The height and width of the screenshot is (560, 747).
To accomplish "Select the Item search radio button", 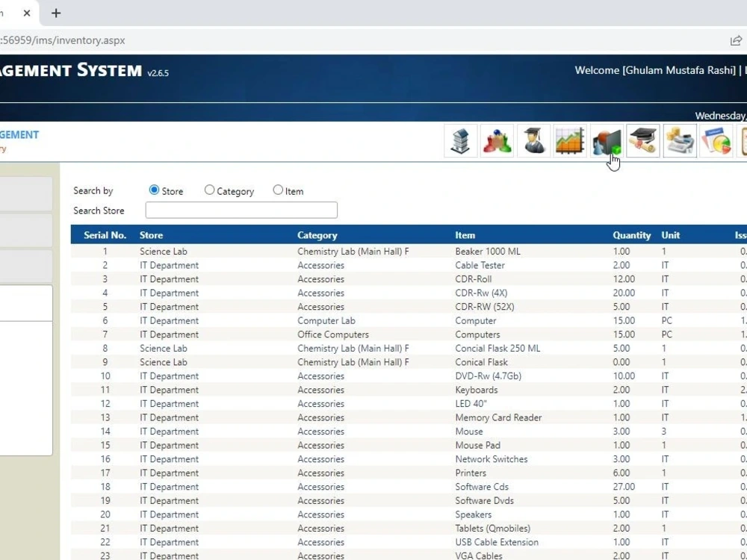I will point(278,190).
